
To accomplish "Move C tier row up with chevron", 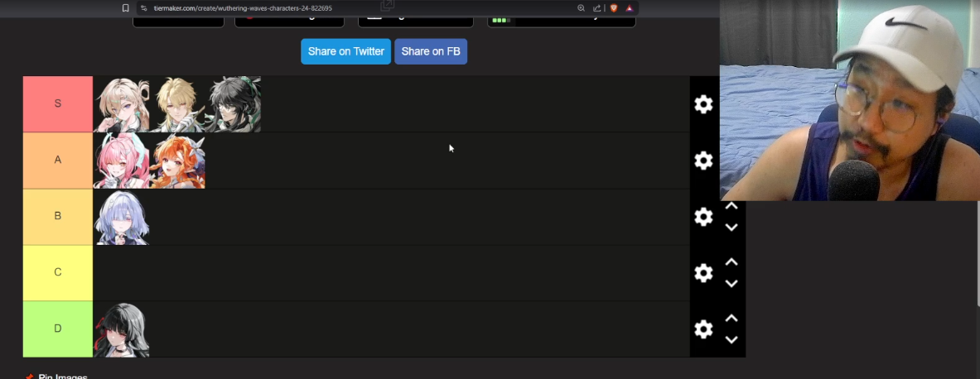I will point(731,262).
